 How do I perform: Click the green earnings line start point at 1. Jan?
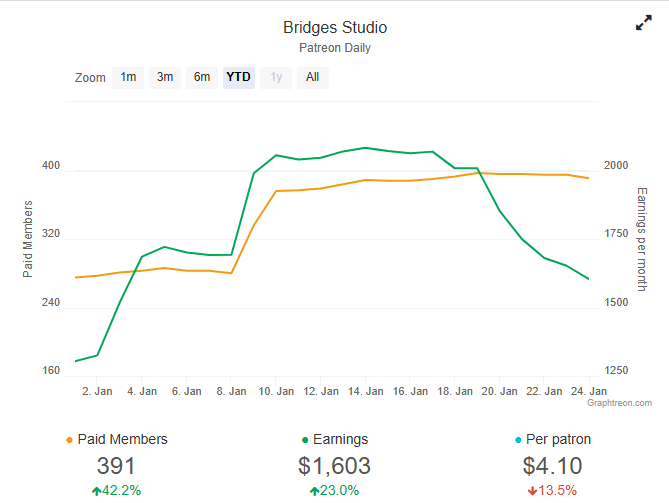[76, 361]
